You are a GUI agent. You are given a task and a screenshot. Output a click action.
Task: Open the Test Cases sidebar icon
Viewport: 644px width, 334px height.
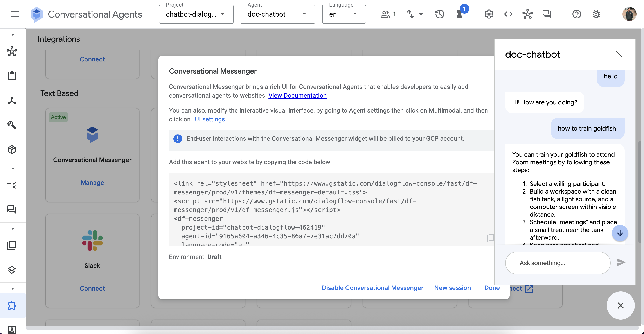point(12,185)
